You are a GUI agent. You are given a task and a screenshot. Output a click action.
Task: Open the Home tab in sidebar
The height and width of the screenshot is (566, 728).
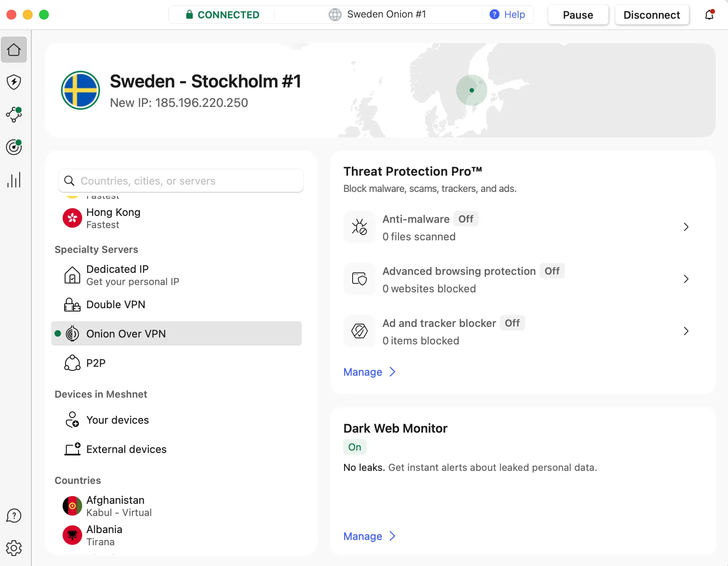tap(14, 50)
